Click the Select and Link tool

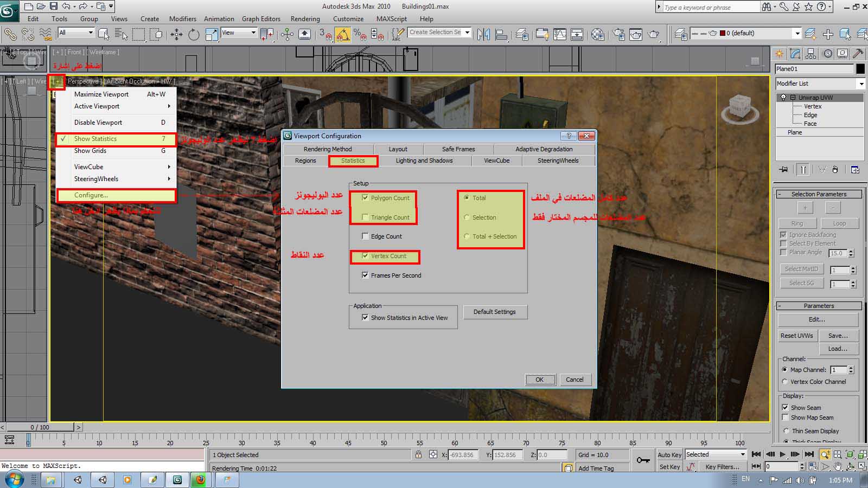pyautogui.click(x=10, y=34)
